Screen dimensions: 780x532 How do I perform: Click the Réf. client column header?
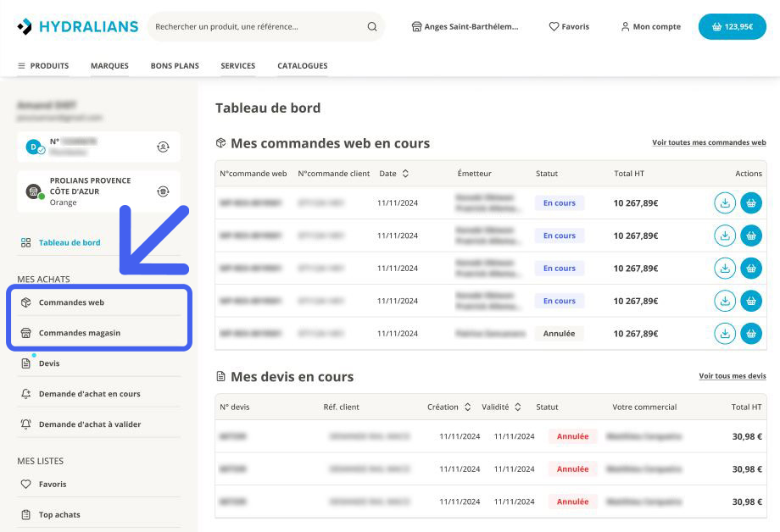pos(341,407)
